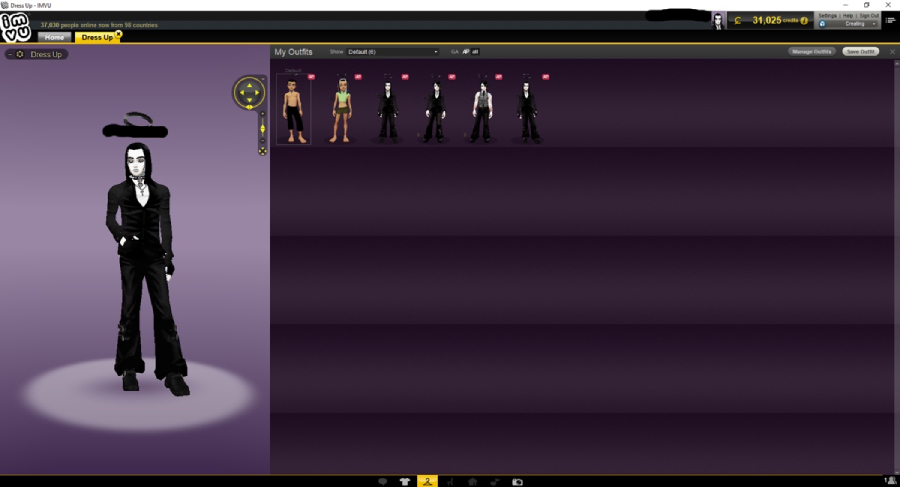
Task: Open the Creating availability status dropdown
Action: [x=848, y=24]
